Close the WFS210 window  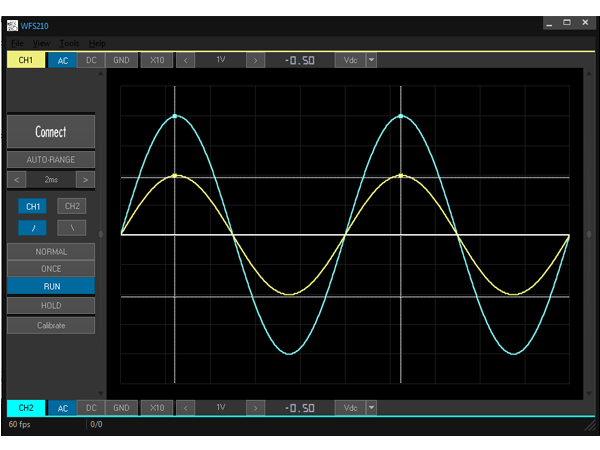[x=585, y=23]
